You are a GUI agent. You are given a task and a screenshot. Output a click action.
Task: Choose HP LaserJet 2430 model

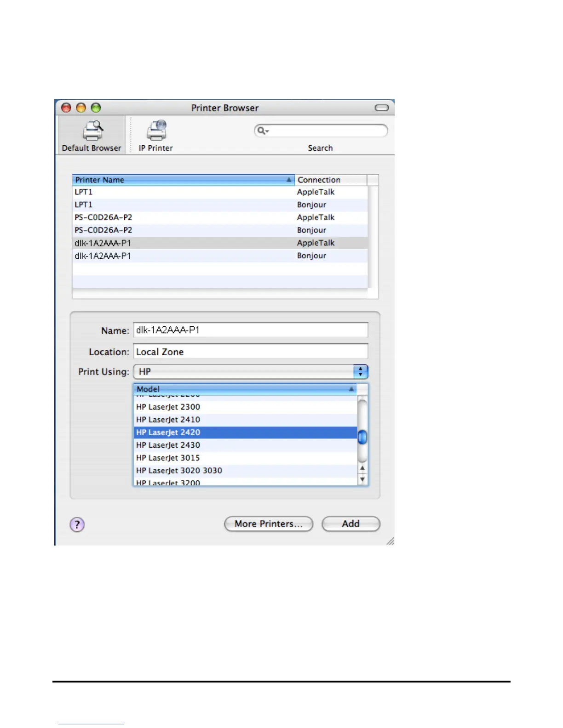pos(245,445)
